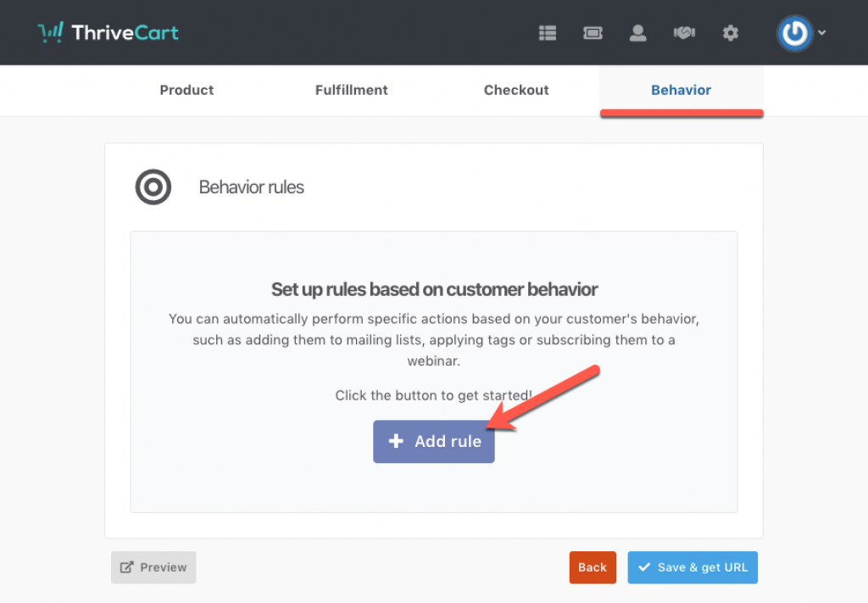The image size is (868, 603).
Task: Select the Behavior tab
Action: pyautogui.click(x=681, y=90)
